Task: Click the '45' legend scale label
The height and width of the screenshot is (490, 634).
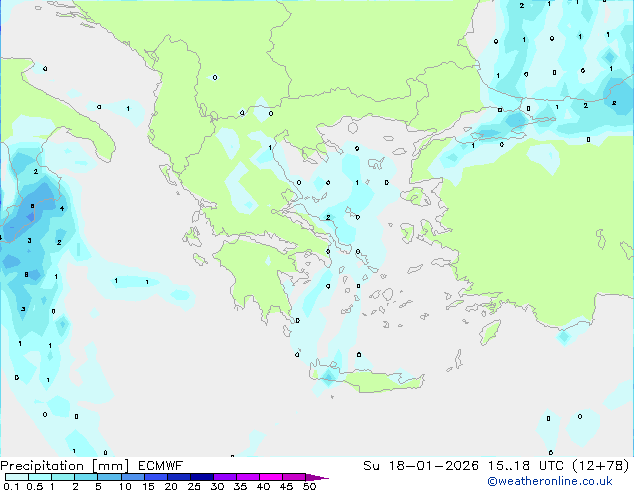Action: [x=286, y=486]
